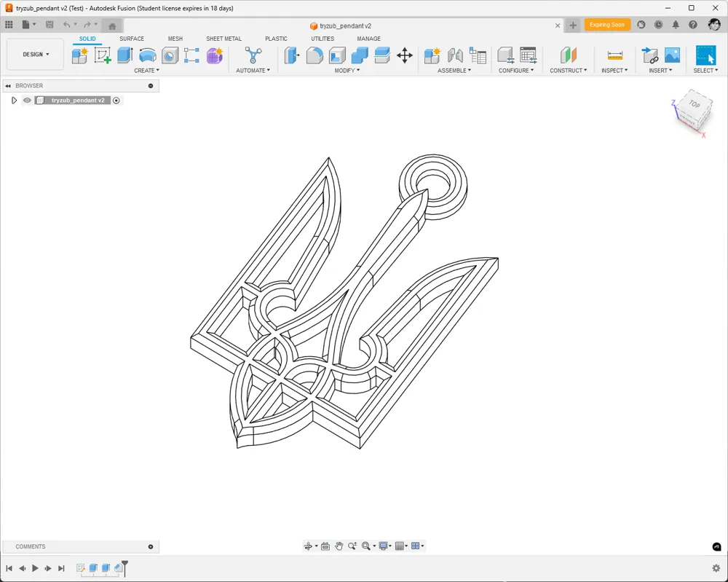The height and width of the screenshot is (582, 728).
Task: Open the SELECT dropdown menu
Action: [x=705, y=71]
